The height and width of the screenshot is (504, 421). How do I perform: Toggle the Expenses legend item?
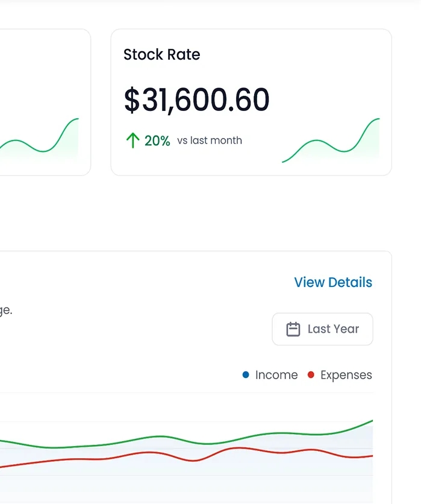pos(340,375)
